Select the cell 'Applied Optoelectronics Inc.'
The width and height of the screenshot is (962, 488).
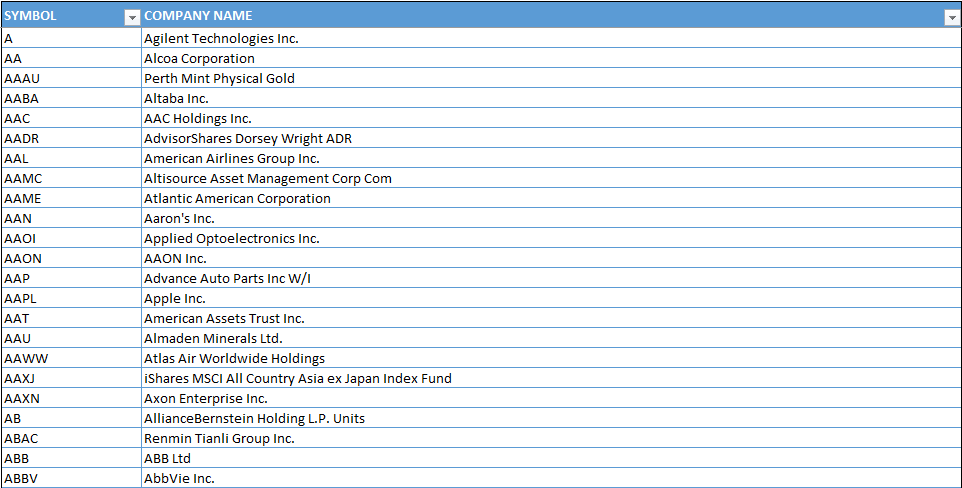pyautogui.click(x=551, y=238)
